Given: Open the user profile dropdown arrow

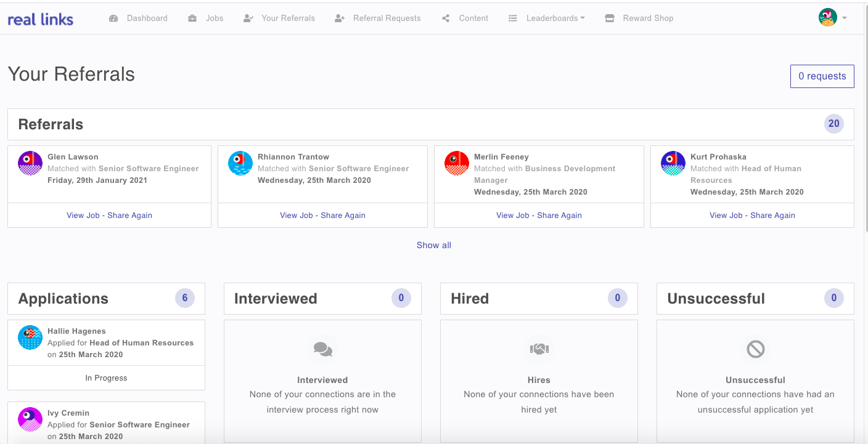Looking at the screenshot, I should click(x=845, y=18).
